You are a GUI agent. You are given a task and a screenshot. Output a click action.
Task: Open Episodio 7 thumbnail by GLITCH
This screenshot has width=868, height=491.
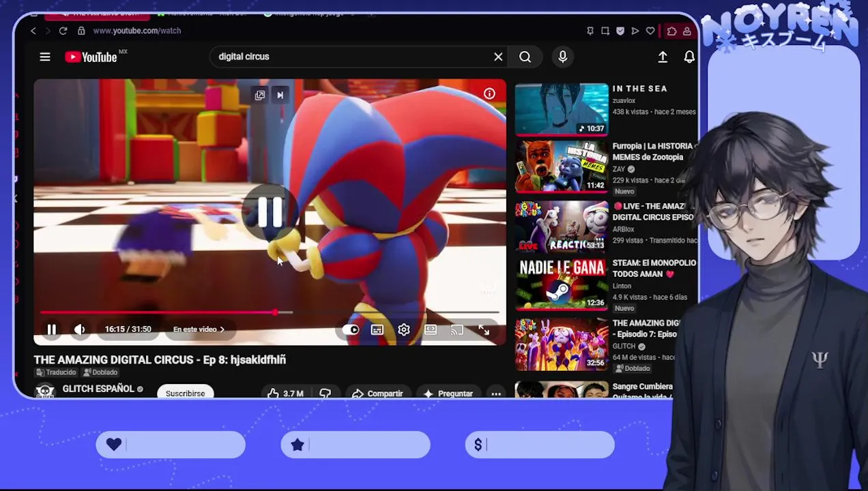pos(562,343)
